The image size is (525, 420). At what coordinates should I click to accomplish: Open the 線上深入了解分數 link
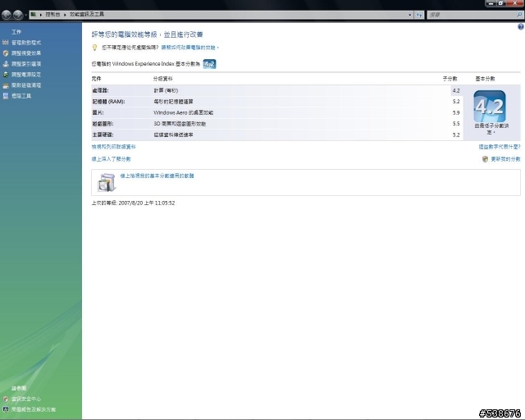[x=111, y=159]
